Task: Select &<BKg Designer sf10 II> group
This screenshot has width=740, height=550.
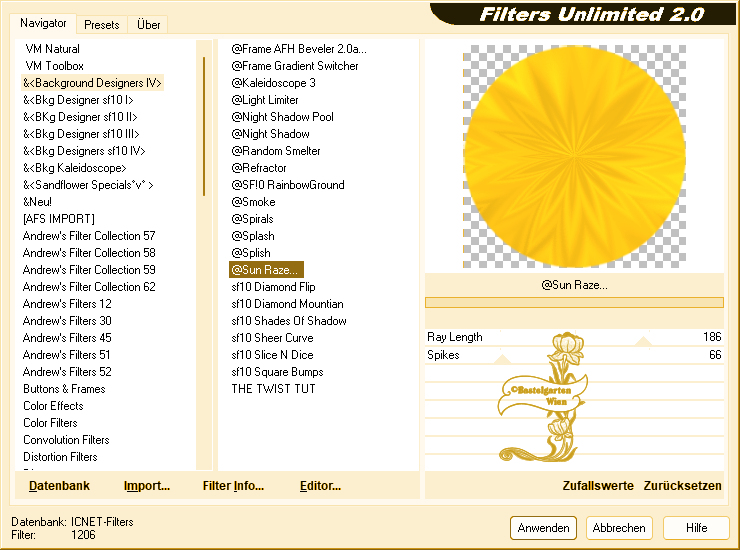Action: pos(80,117)
